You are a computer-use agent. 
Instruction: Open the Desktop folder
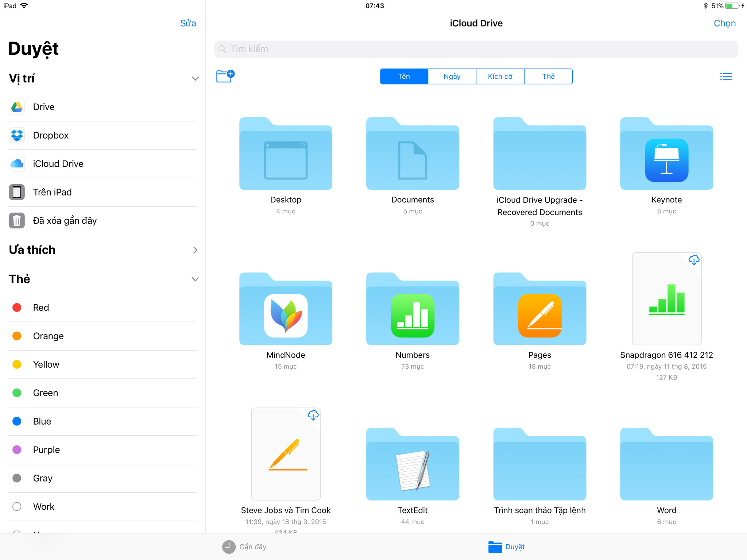click(286, 153)
